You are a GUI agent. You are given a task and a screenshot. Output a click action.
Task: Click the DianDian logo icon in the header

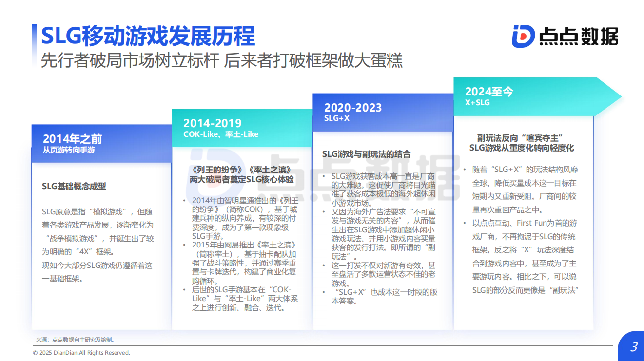(x=524, y=36)
